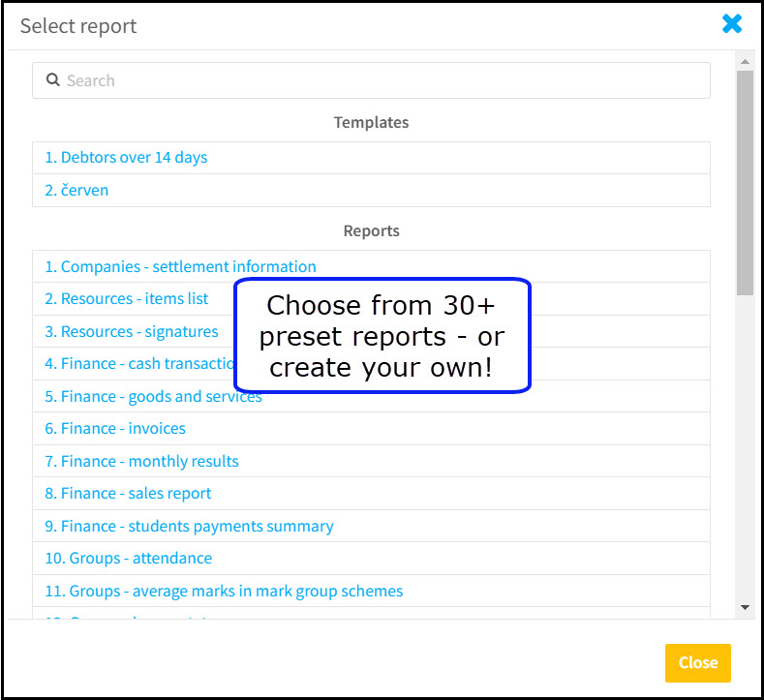Image resolution: width=764 pixels, height=700 pixels.
Task: Open Groups - average marks in mark group schemes
Action: [x=224, y=591]
